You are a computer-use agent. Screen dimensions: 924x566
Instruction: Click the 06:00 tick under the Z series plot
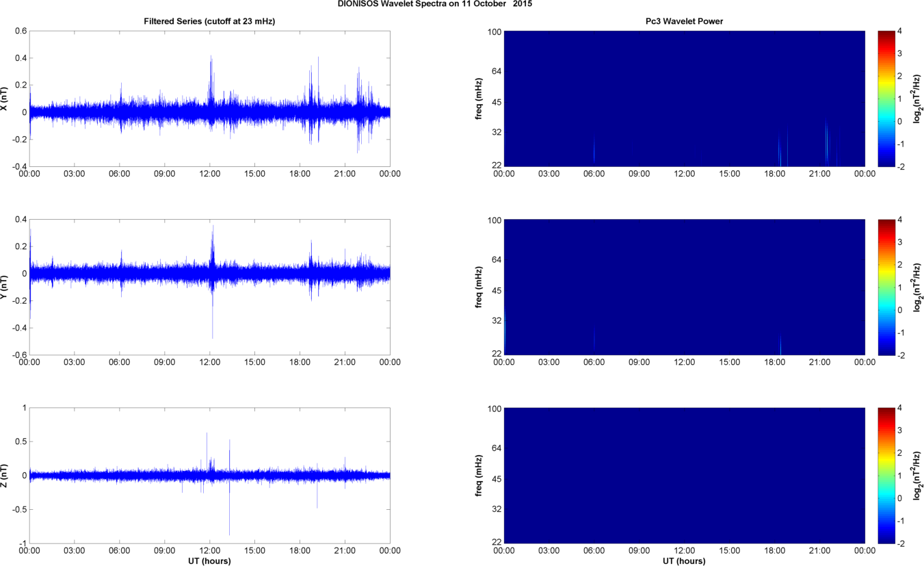click(119, 551)
